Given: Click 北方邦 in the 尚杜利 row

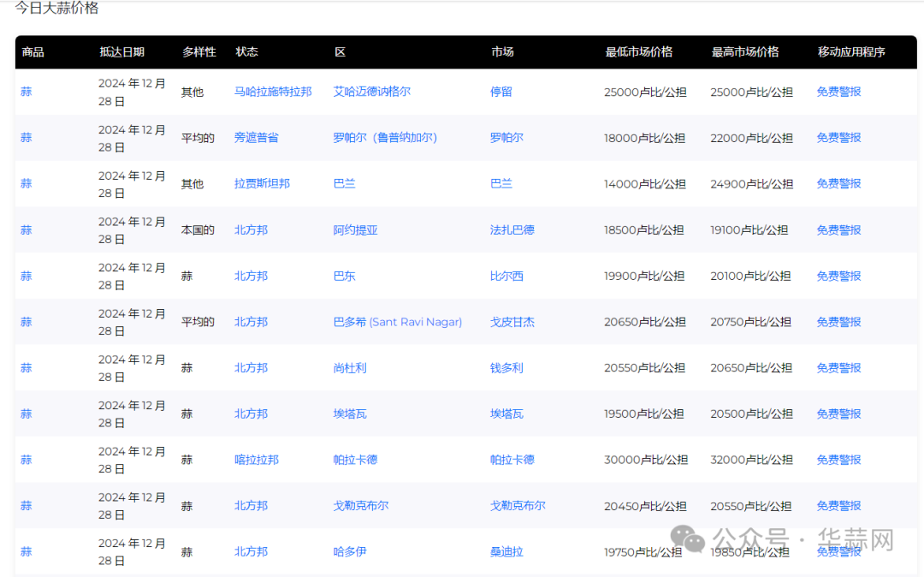Looking at the screenshot, I should [251, 368].
